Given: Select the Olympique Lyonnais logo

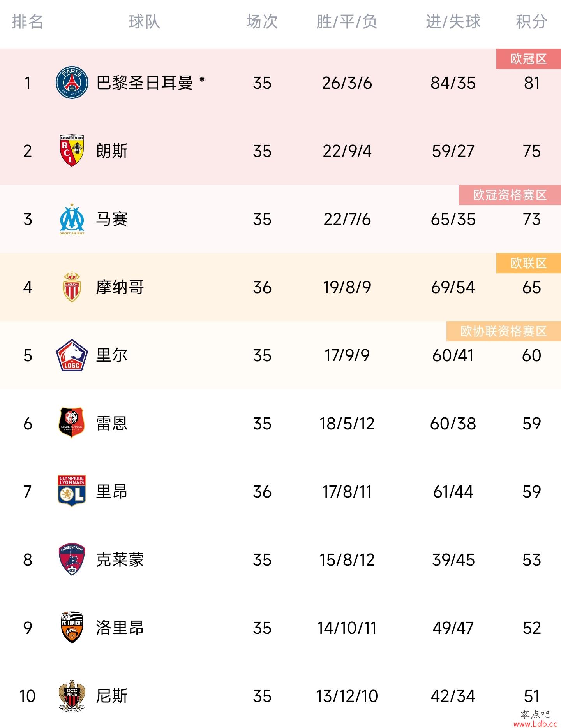Looking at the screenshot, I should point(72,491).
